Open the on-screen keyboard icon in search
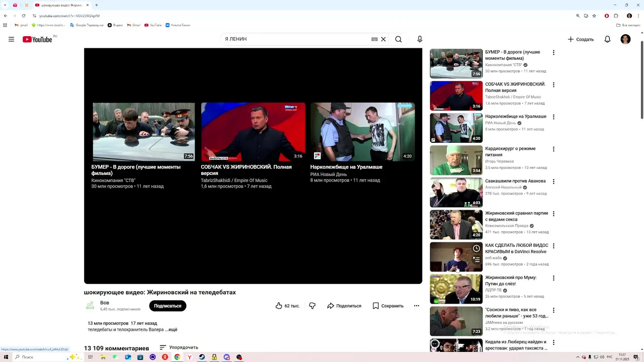 tap(374, 39)
